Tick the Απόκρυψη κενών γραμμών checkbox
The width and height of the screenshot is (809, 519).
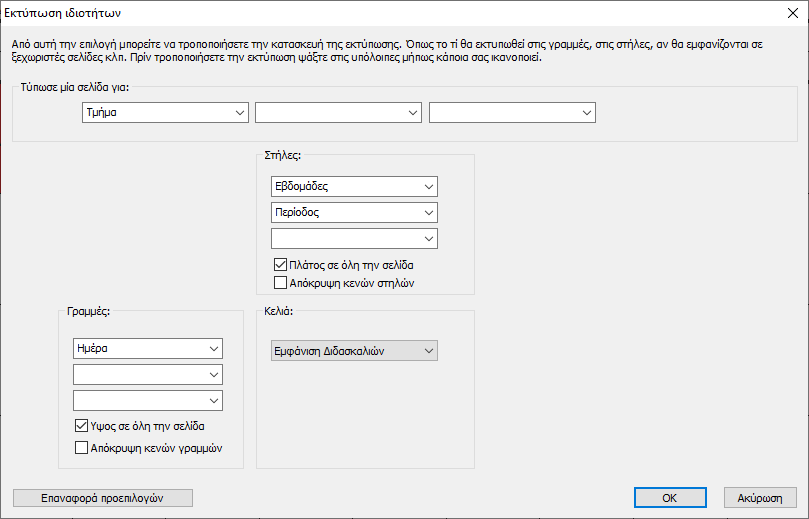pos(82,448)
